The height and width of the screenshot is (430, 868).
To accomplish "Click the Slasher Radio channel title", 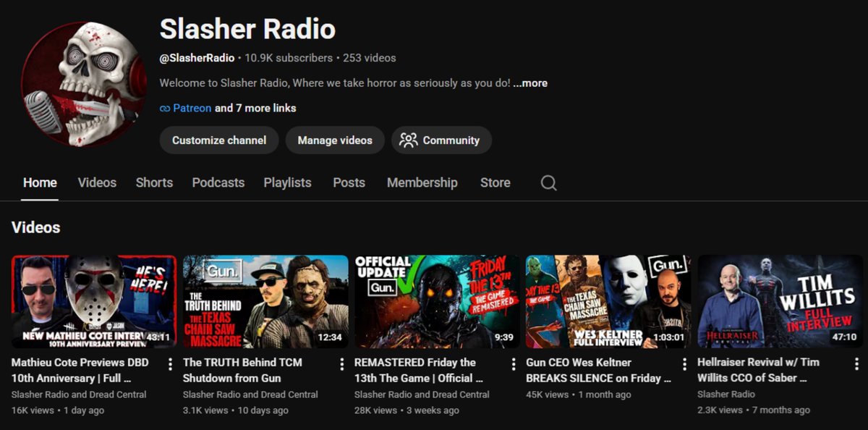I will 247,29.
